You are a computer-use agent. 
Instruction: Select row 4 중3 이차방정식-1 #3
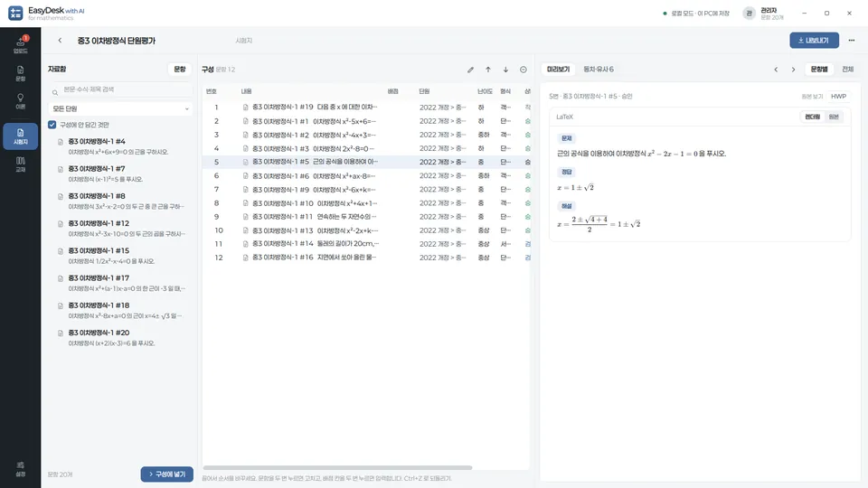coord(366,148)
